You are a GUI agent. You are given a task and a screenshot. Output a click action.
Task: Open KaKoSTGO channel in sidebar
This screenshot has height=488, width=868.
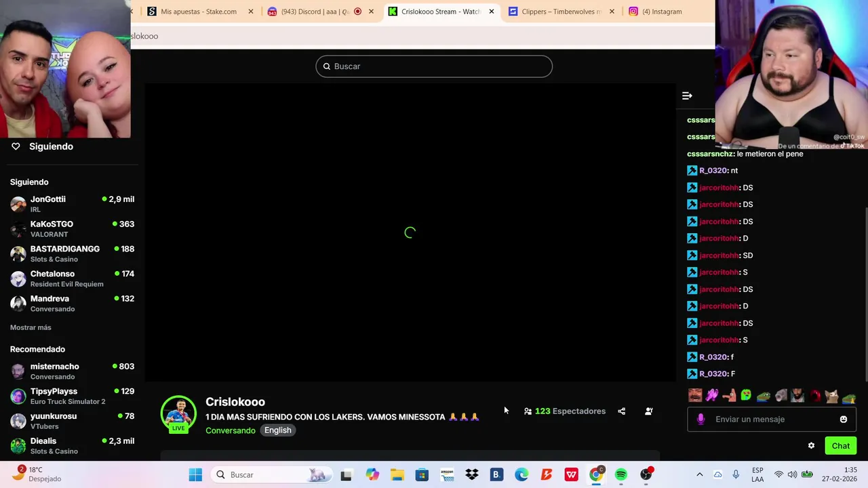point(72,229)
